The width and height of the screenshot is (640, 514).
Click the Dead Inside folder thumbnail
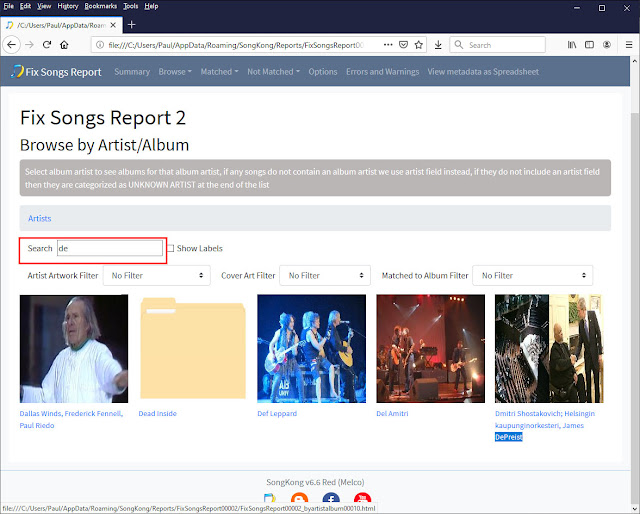[x=193, y=349]
